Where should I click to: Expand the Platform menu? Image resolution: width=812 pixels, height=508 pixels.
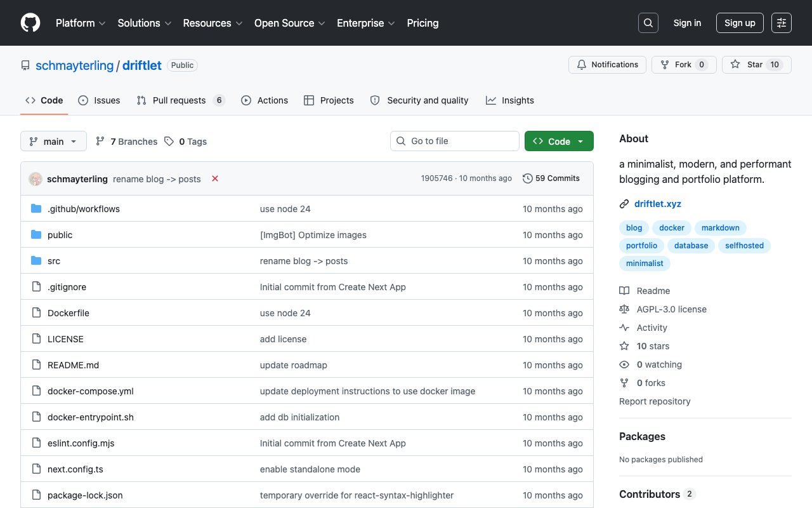pos(81,23)
